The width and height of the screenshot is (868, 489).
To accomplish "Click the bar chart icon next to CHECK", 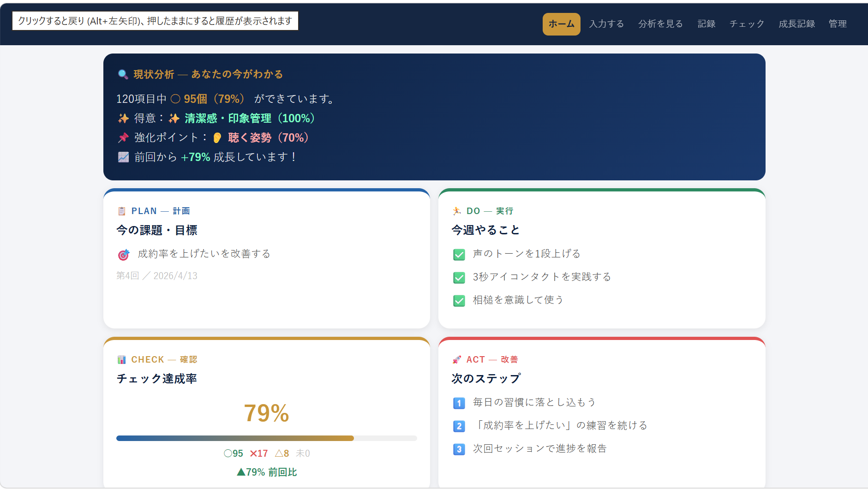I will point(122,359).
